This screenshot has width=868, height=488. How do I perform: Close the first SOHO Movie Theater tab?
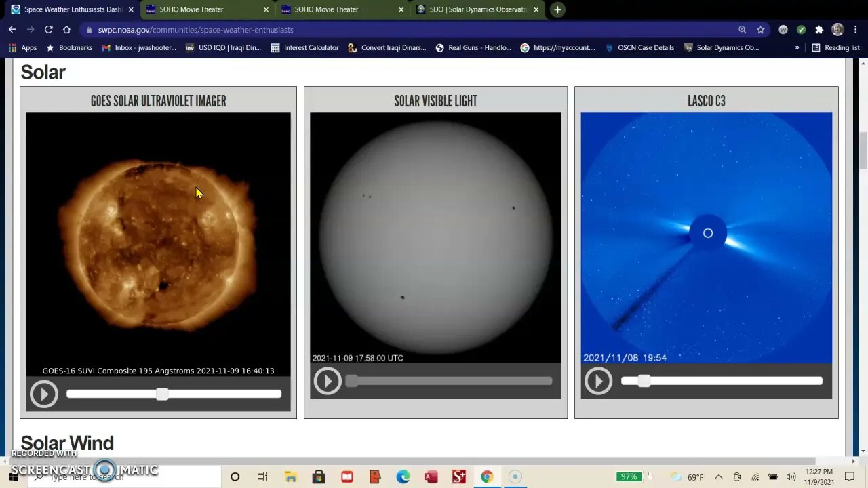tap(266, 9)
